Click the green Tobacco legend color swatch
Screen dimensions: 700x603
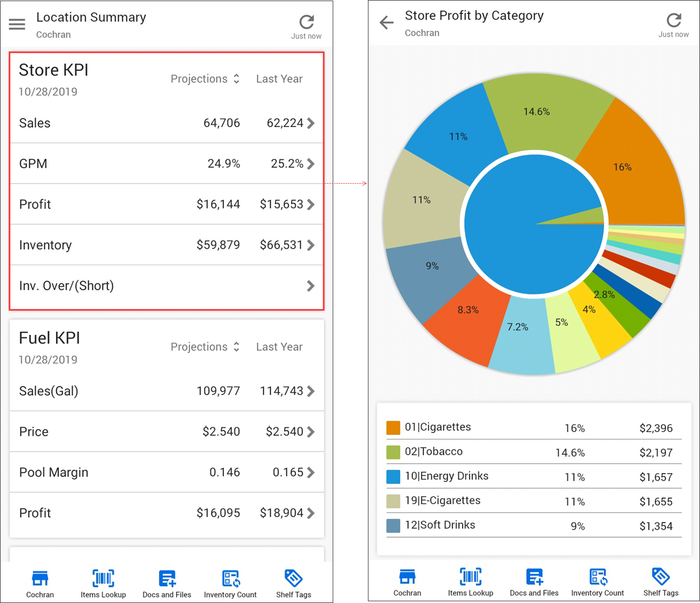(x=393, y=452)
